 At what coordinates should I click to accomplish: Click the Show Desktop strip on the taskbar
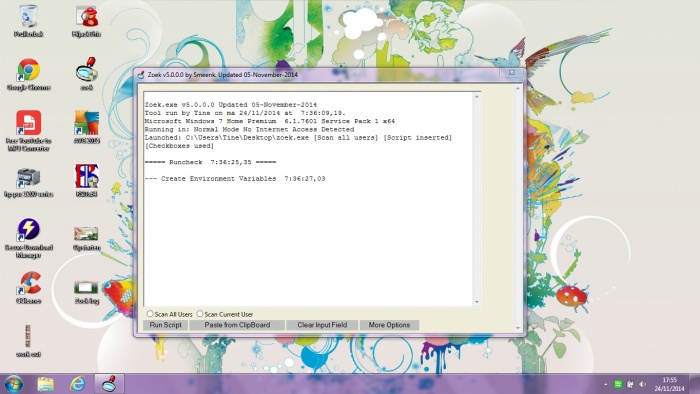click(695, 384)
